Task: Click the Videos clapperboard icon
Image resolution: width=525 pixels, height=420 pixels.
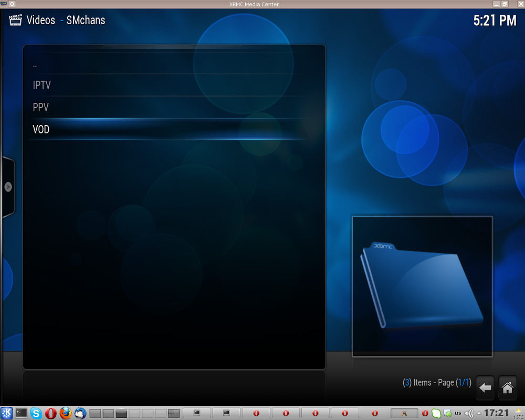Action: click(15, 20)
